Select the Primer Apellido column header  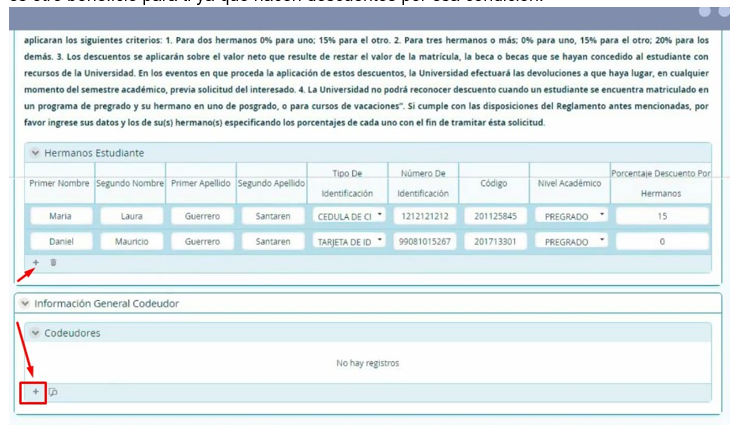pos(201,183)
